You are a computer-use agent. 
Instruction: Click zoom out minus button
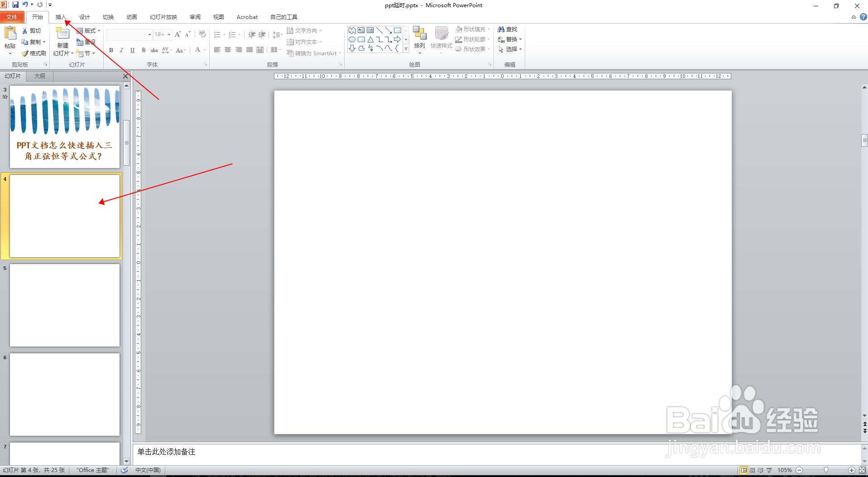(800, 470)
